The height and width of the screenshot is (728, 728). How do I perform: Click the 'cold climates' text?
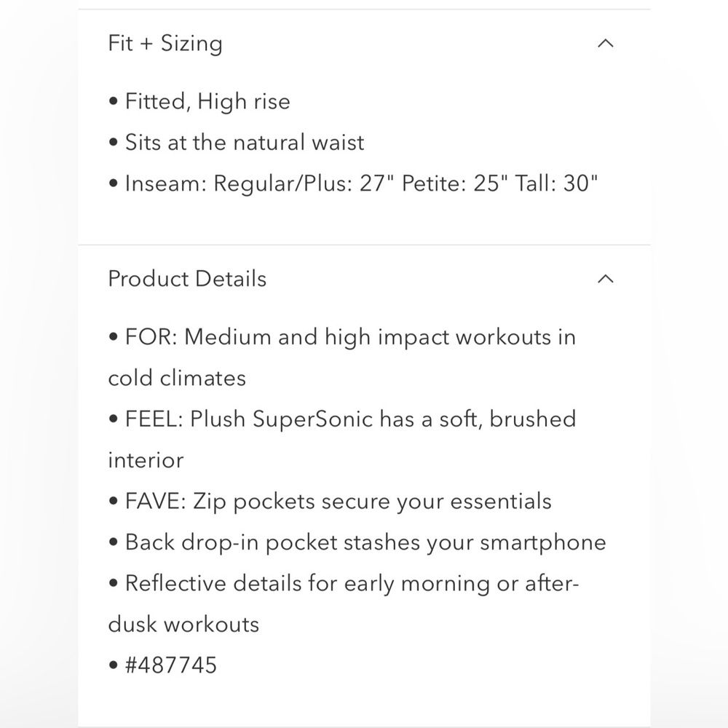coord(177,378)
